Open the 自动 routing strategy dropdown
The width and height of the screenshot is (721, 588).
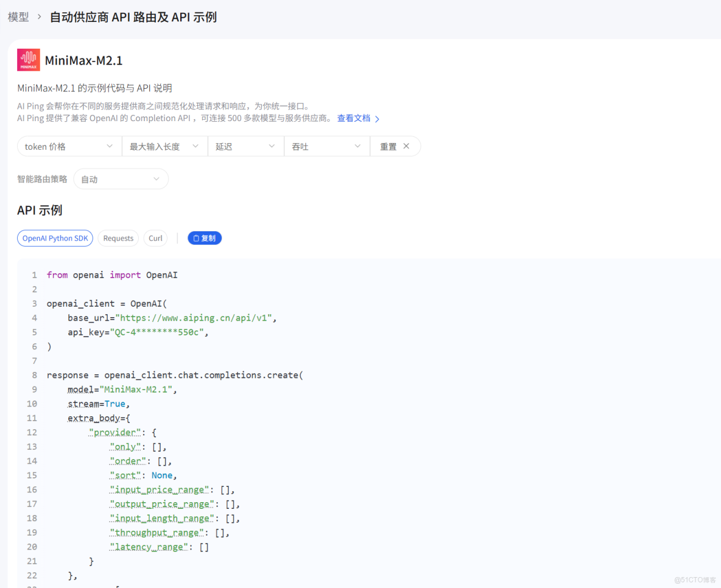[121, 178]
